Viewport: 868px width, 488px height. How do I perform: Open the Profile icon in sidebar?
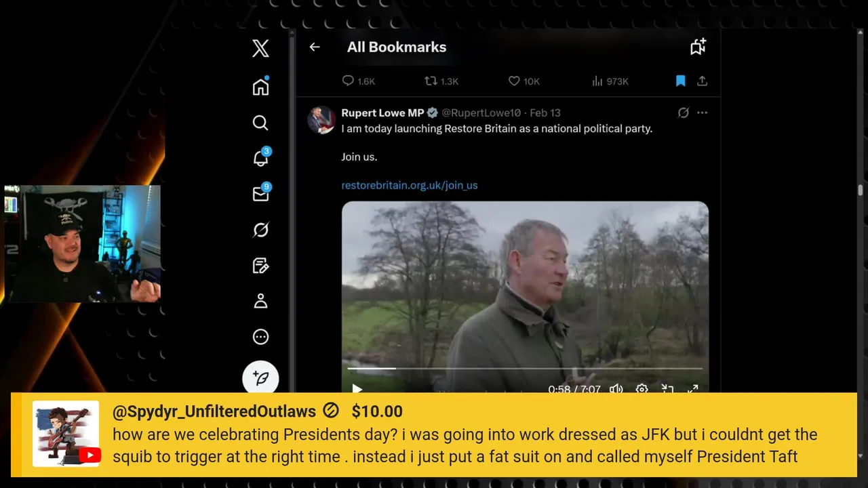click(x=260, y=302)
